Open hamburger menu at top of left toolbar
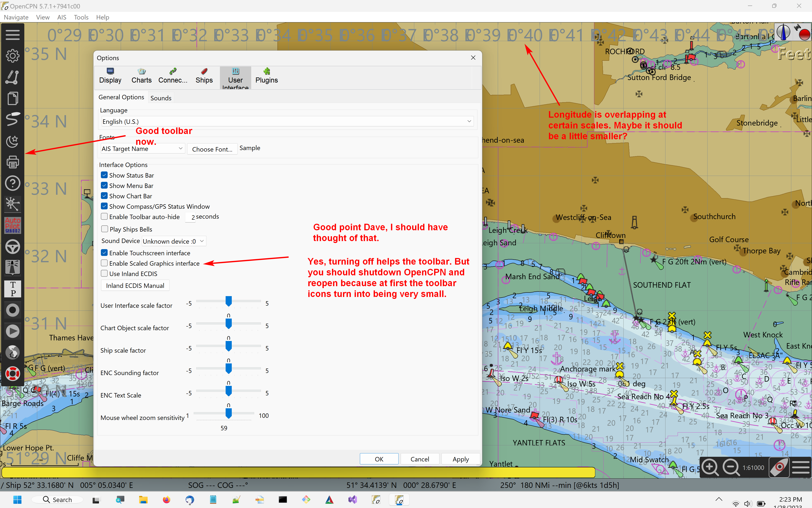Image resolution: width=812 pixels, height=508 pixels. coord(12,35)
